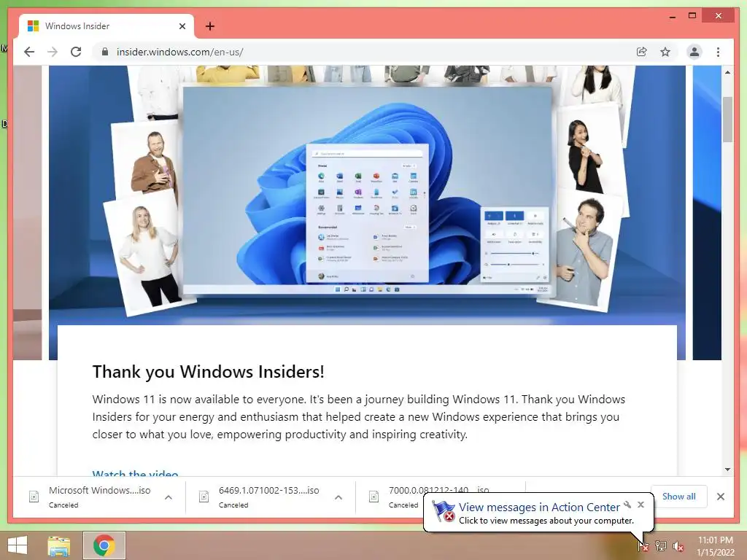Close the Action Center notification balloon
Screen dimensions: 747x560
640,505
